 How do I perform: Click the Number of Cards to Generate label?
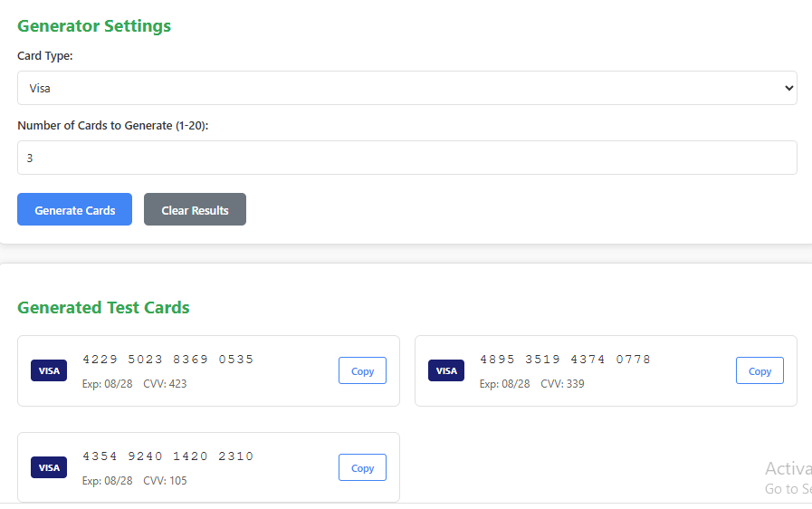pyautogui.click(x=113, y=126)
